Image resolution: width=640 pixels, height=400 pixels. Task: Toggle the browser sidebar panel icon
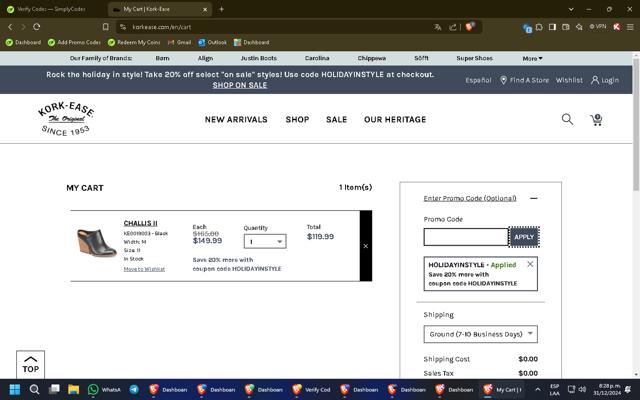(552, 27)
